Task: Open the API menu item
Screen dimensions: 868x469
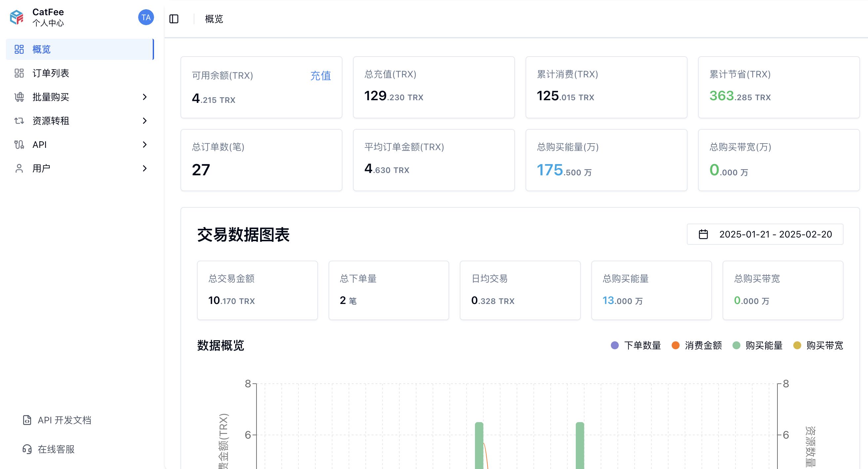Action: tap(80, 145)
